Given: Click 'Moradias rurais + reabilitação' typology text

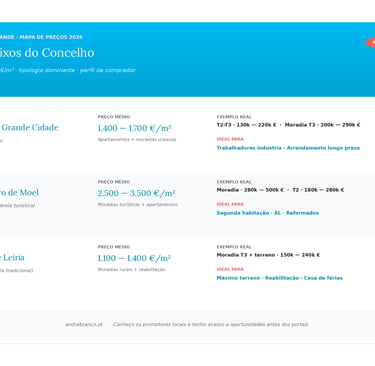Looking at the screenshot, I should click(x=131, y=269).
